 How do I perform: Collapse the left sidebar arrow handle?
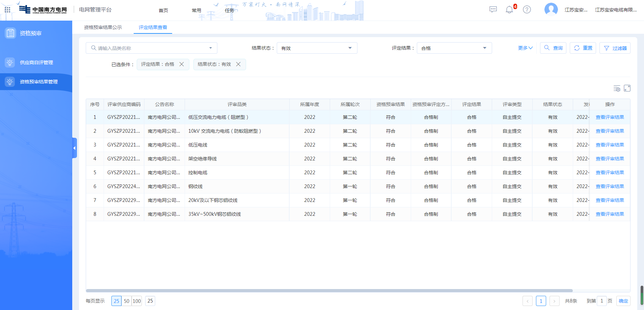point(75,148)
